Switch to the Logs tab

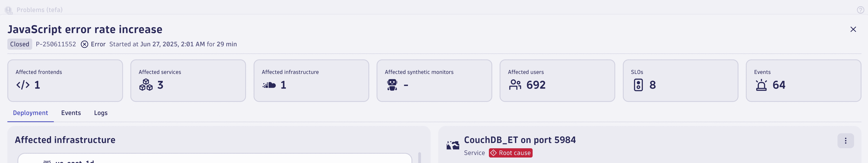pyautogui.click(x=101, y=113)
